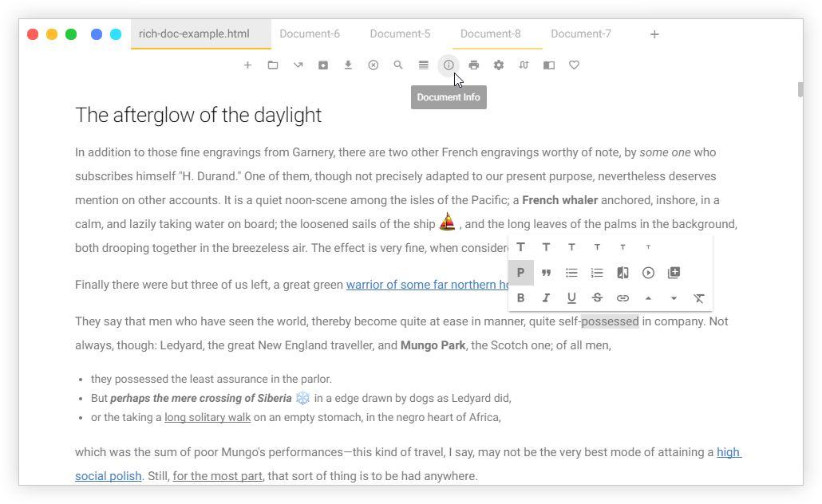Screen dimensions: 822x504
Task: Insert a numbered list from the popup
Action: 597,273
